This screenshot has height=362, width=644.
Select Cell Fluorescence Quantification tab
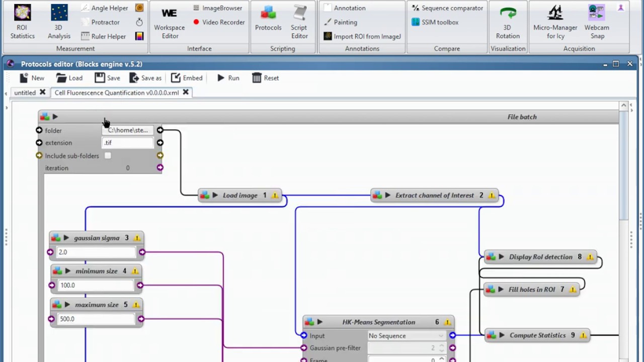pos(117,93)
